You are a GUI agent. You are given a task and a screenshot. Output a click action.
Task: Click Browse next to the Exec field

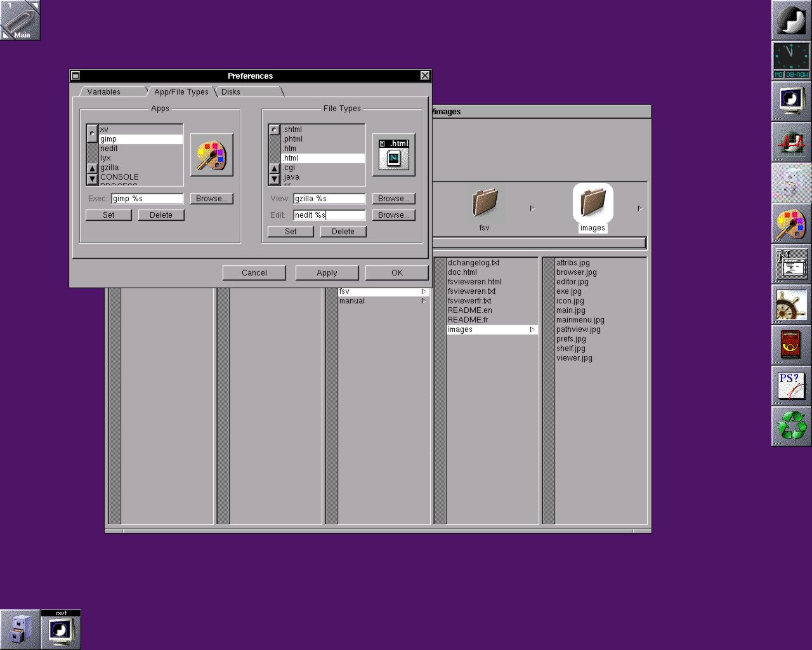tap(211, 199)
